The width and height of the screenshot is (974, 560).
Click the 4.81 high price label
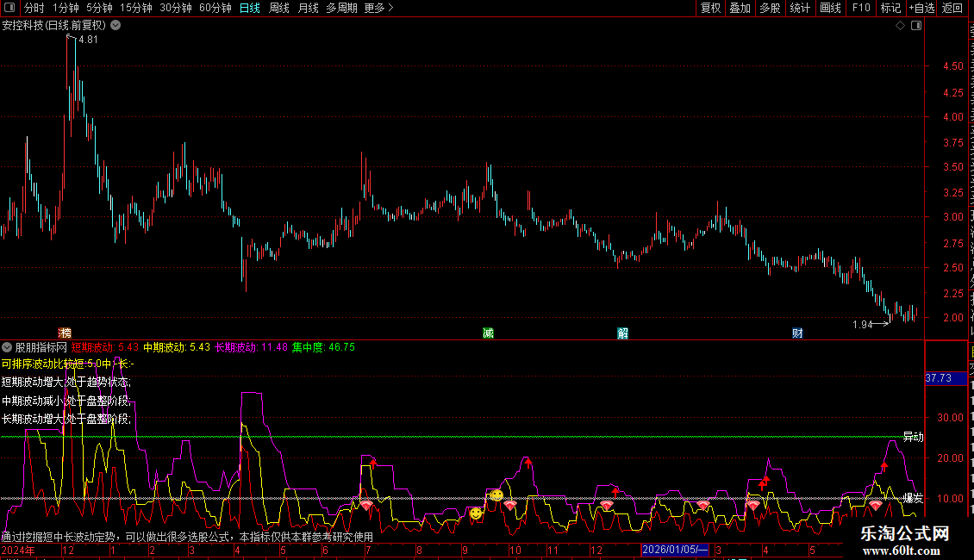tap(88, 40)
